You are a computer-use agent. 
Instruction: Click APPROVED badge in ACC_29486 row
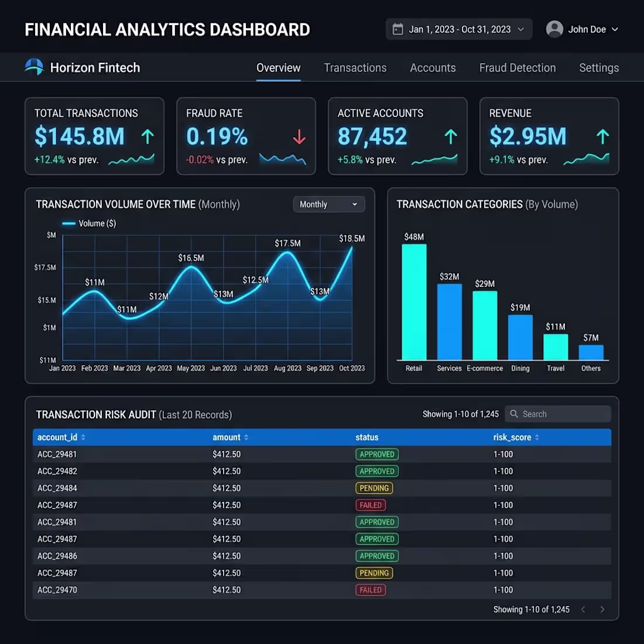[376, 556]
